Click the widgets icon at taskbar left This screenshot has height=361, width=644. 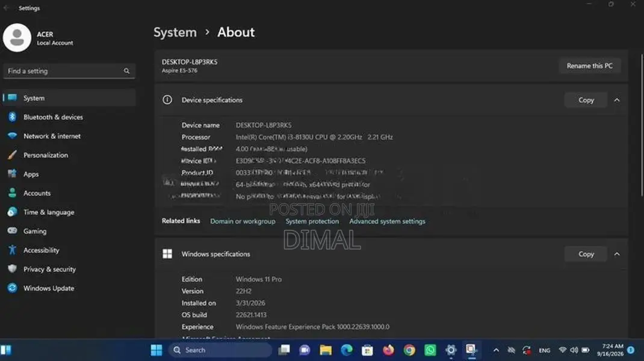[x=6, y=350]
